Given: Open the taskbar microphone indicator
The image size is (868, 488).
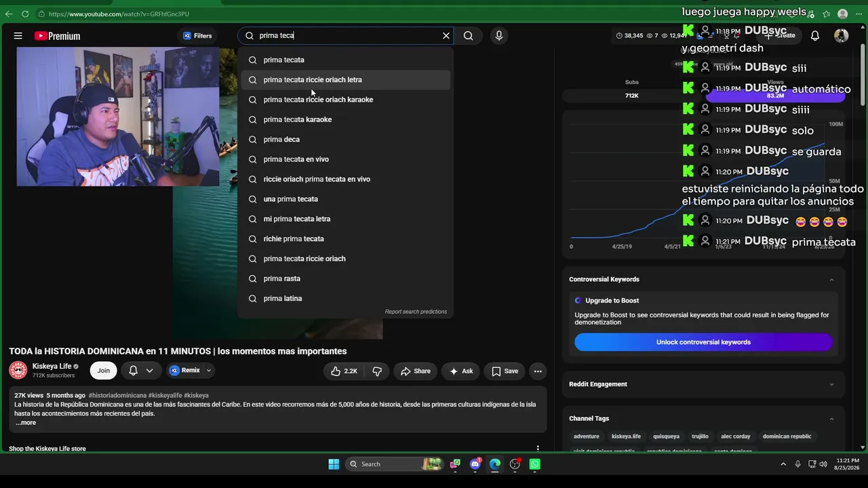Looking at the screenshot, I should 797,464.
